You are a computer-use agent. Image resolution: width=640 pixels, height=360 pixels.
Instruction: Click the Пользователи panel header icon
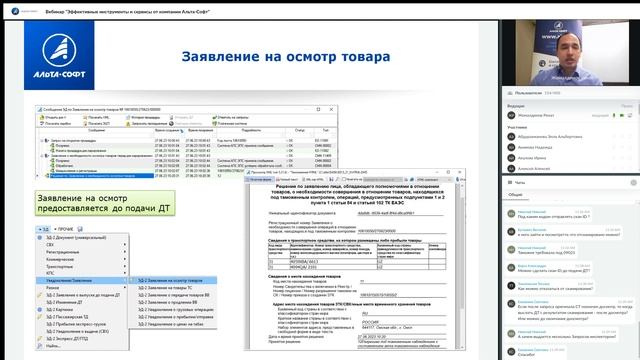(510, 93)
